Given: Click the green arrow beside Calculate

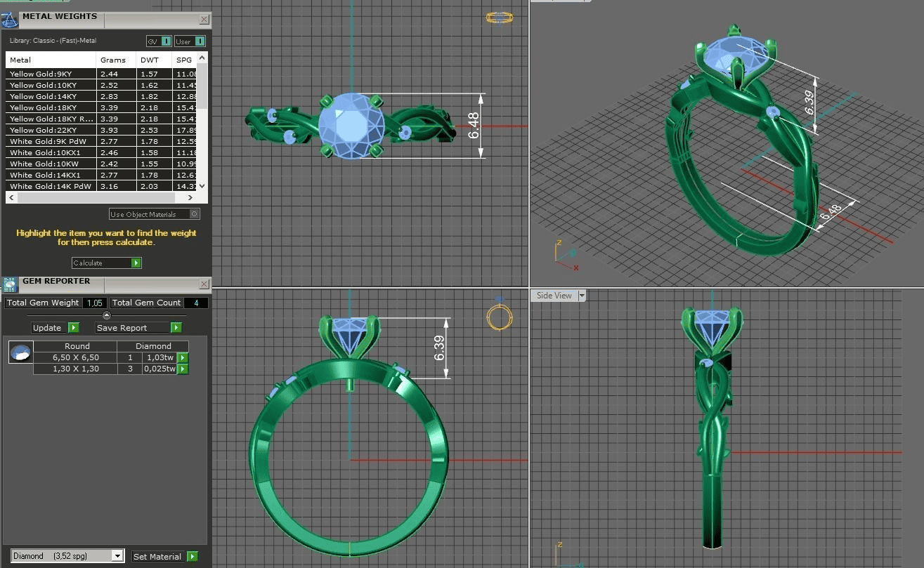Looking at the screenshot, I should tap(136, 263).
